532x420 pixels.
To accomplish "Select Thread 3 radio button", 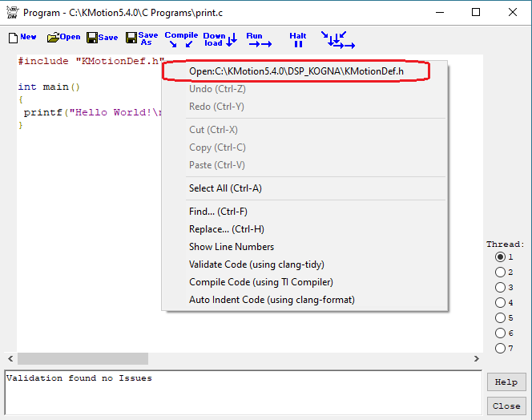I will pos(501,288).
